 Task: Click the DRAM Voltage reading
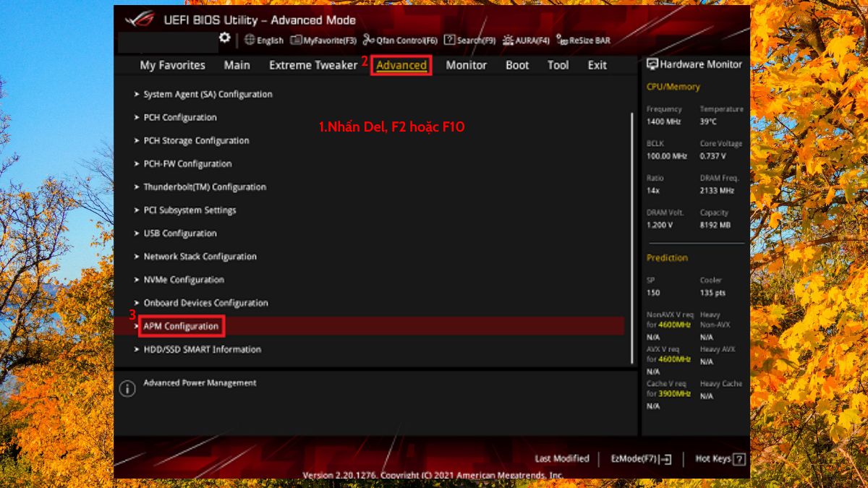(x=658, y=225)
